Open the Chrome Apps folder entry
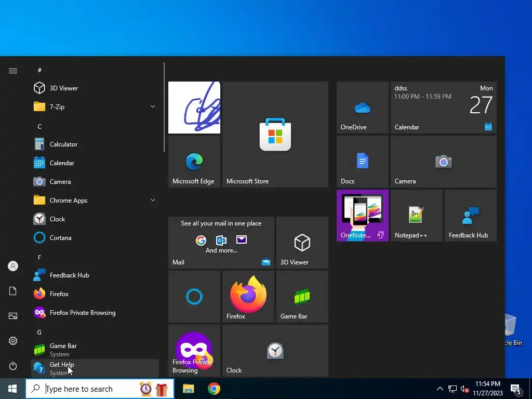 click(x=95, y=200)
